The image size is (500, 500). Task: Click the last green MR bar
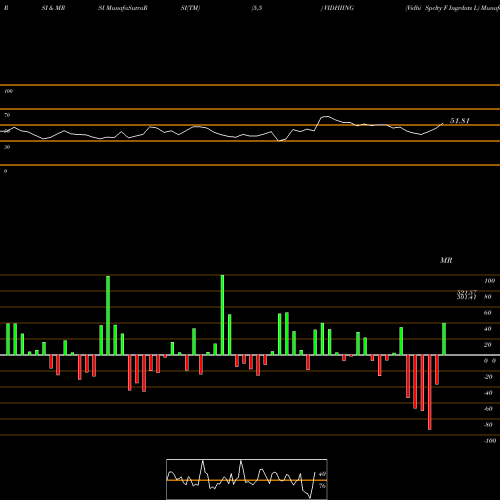click(444, 339)
